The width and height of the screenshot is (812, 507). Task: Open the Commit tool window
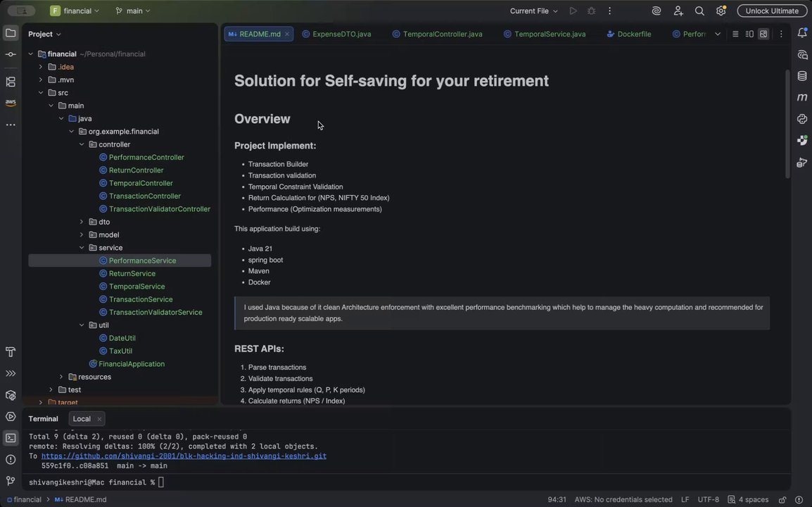point(11,54)
